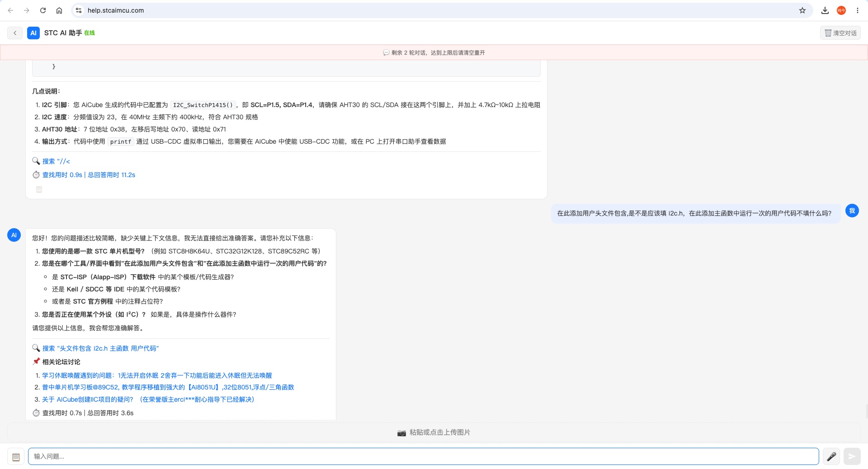The width and height of the screenshot is (868, 469).
Task: Bookmark this page with the star icon
Action: tap(802, 10)
